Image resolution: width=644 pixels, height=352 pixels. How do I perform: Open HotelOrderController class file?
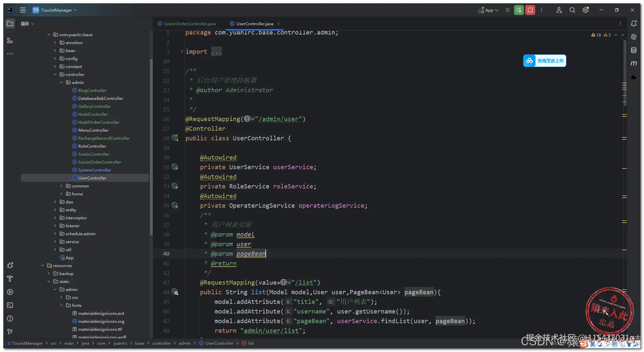[x=99, y=122]
